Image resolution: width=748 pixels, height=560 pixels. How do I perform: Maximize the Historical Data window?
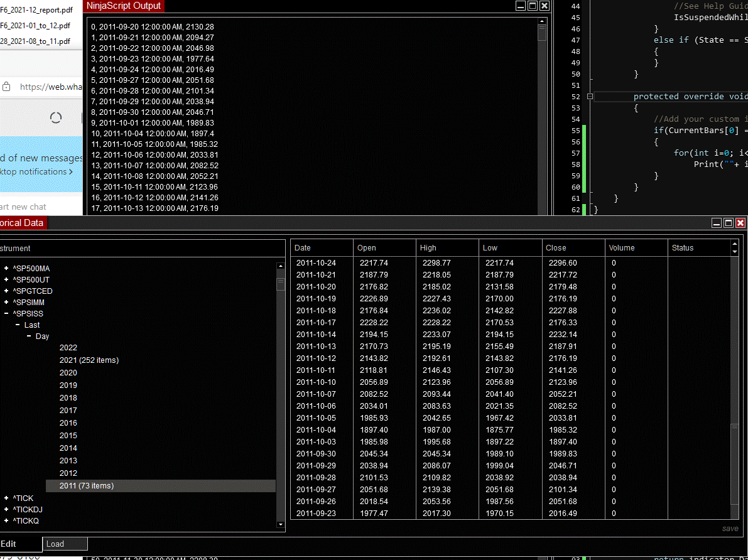coord(729,223)
